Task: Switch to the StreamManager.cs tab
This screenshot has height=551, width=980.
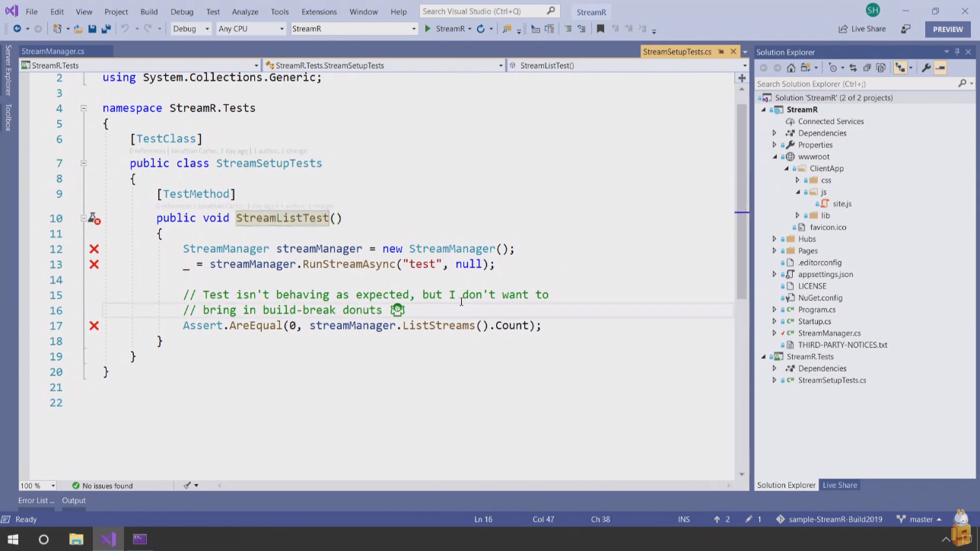Action: point(53,51)
